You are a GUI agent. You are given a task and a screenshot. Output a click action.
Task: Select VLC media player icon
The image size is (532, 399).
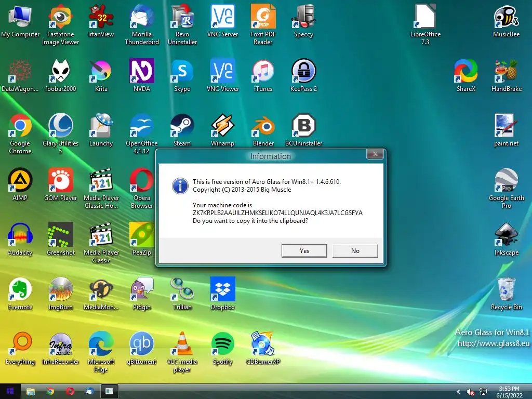click(x=182, y=352)
